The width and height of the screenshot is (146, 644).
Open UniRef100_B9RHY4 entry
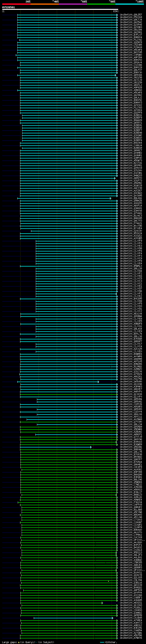coord(131,37)
